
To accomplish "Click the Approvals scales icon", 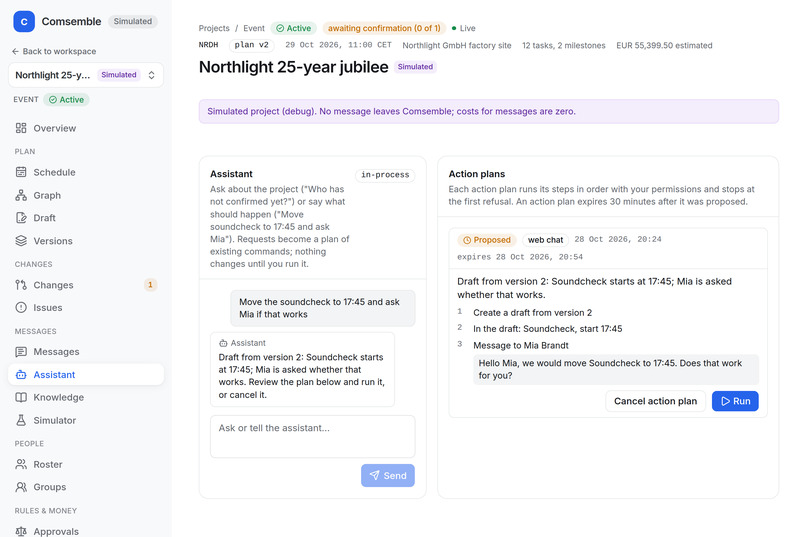I will [x=21, y=531].
